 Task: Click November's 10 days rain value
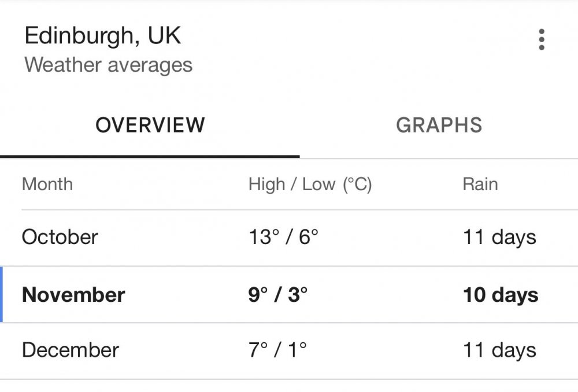pos(501,295)
